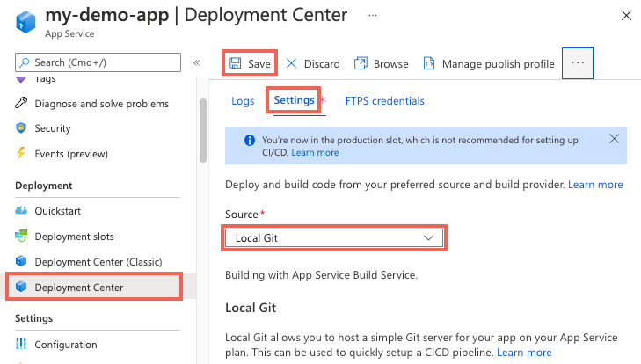The width and height of the screenshot is (641, 364).
Task: Click Learn more after build provider text
Action: (x=595, y=185)
